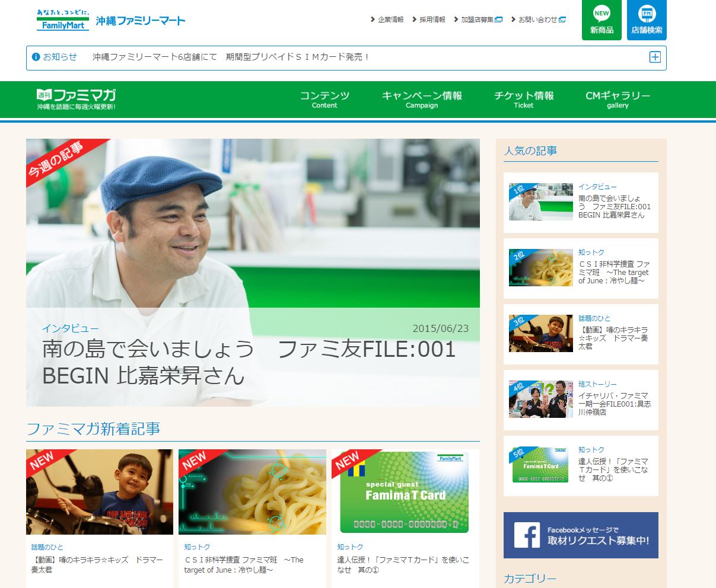The width and height of the screenshot is (716, 588).
Task: Open お問い合わせ link
Action: click(x=537, y=20)
